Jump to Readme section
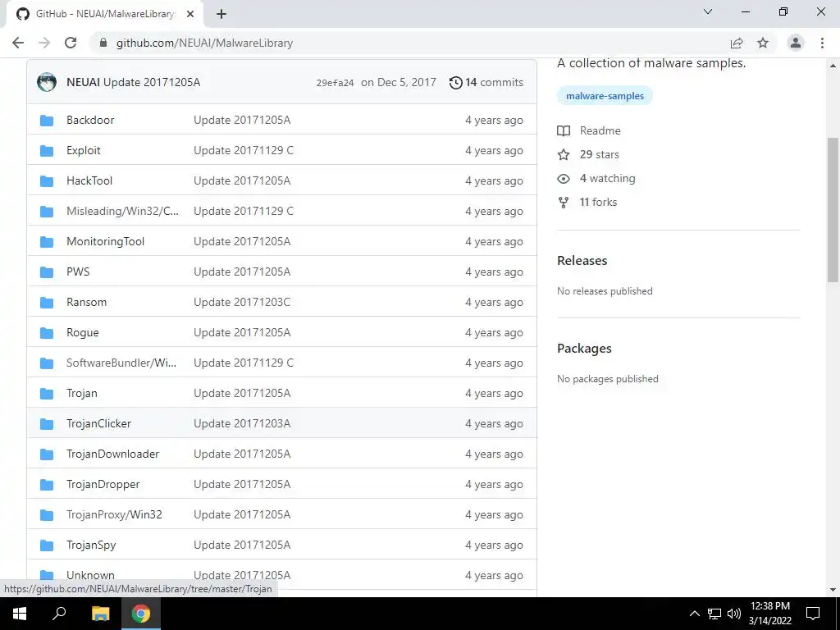This screenshot has width=840, height=630. pyautogui.click(x=600, y=130)
